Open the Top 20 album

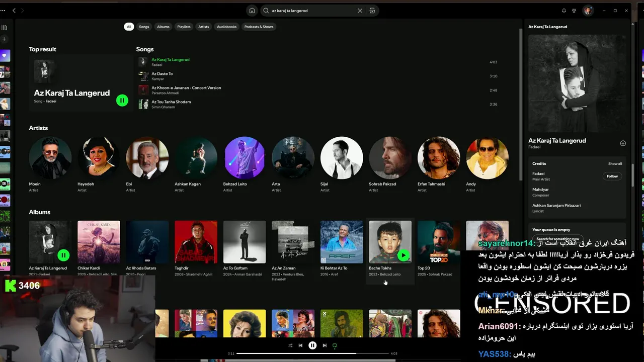pos(439,242)
